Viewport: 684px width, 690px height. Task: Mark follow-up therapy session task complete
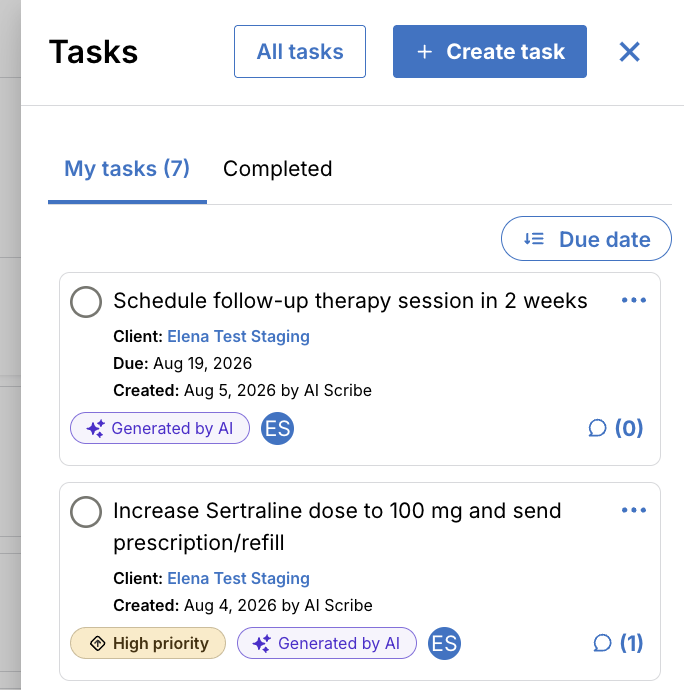(86, 302)
